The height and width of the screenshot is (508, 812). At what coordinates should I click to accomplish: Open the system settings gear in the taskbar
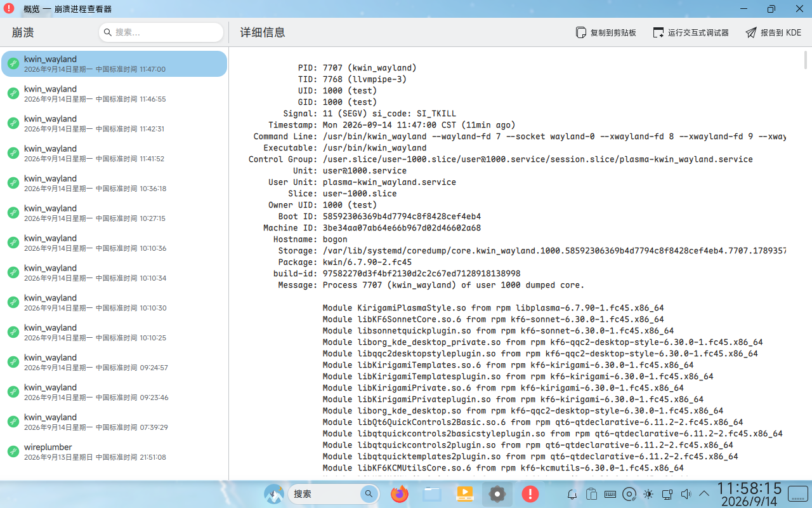tap(497, 494)
